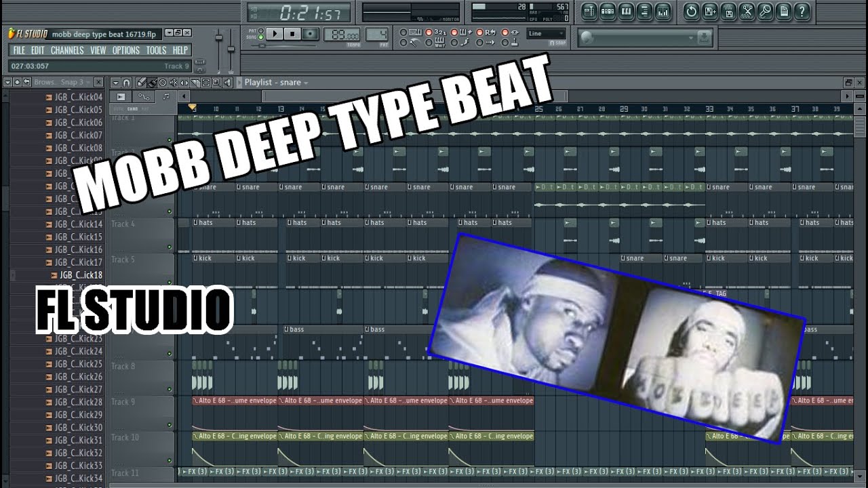Image resolution: width=868 pixels, height=488 pixels.
Task: Open the OPTIONS menu
Action: [126, 50]
